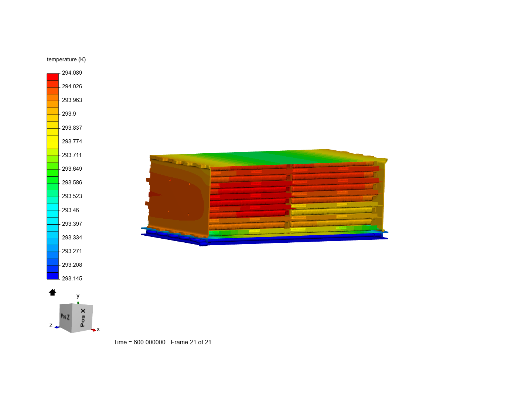Image resolution: width=532 pixels, height=399 pixels.
Task: Click the yellow legend band beside 293.837
Action: (53, 132)
